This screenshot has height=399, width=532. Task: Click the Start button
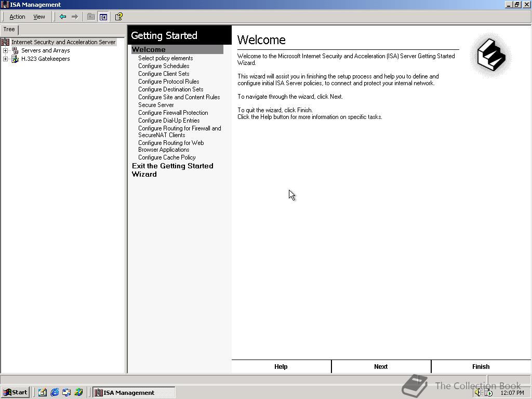15,392
